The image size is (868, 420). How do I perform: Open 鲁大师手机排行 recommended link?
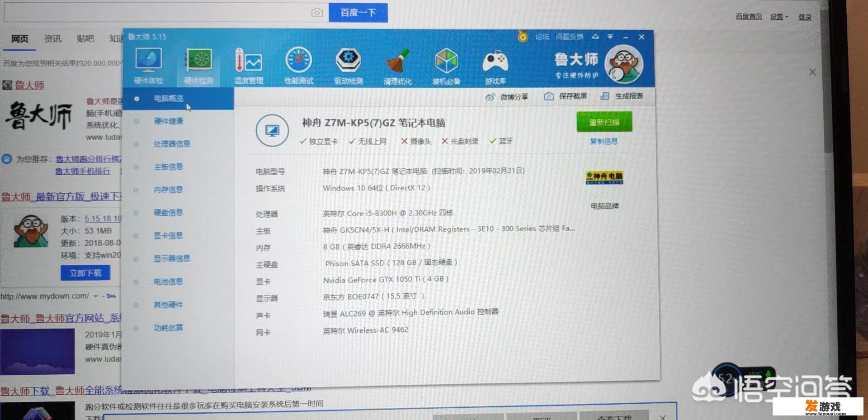click(83, 171)
